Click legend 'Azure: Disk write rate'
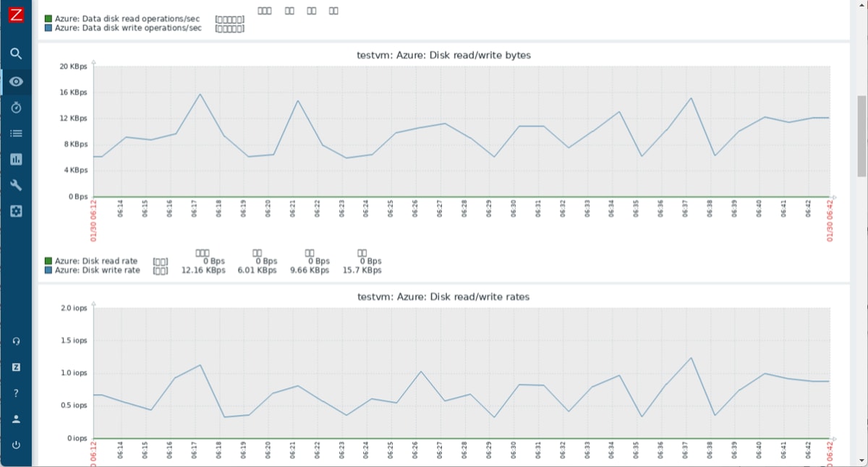Image resolution: width=868 pixels, height=467 pixels. [98, 270]
